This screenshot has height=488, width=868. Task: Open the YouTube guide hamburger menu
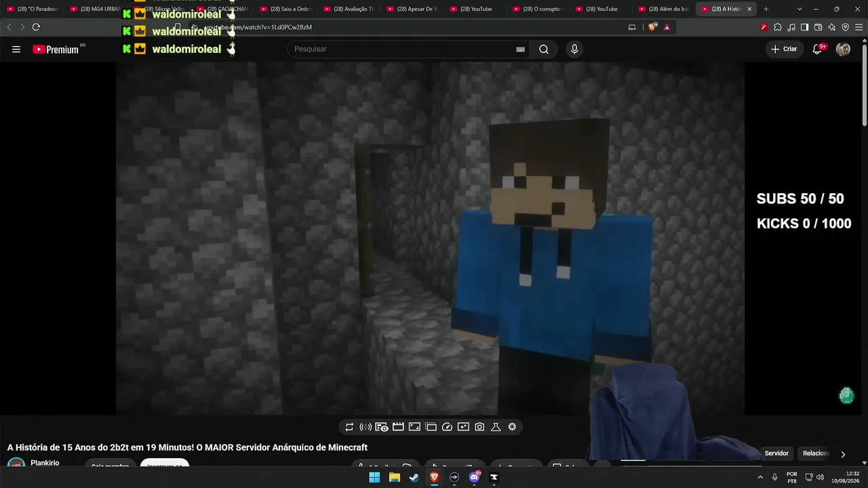[x=16, y=49]
